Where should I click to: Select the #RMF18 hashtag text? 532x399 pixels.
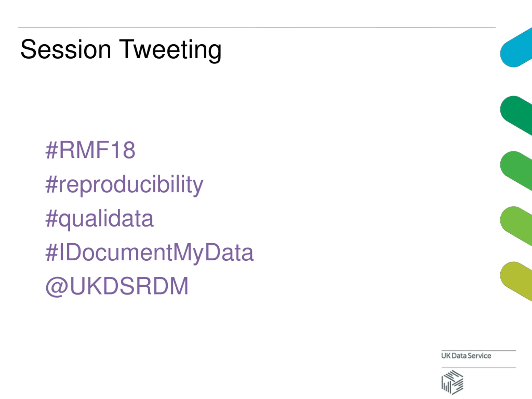(x=90, y=150)
